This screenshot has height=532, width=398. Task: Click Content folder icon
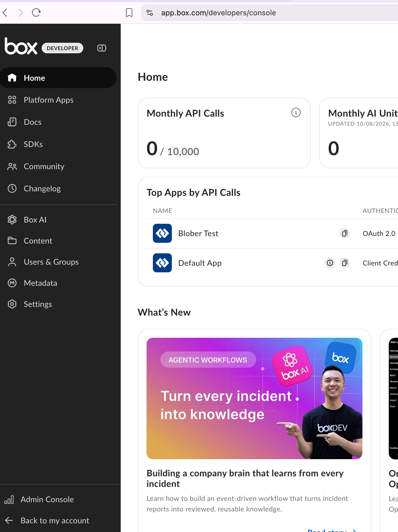[12, 241]
